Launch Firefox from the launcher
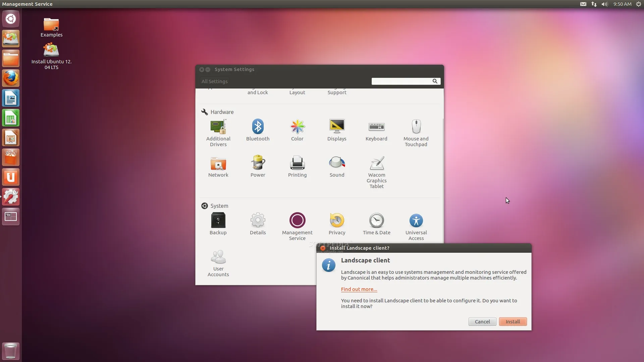 [x=11, y=78]
